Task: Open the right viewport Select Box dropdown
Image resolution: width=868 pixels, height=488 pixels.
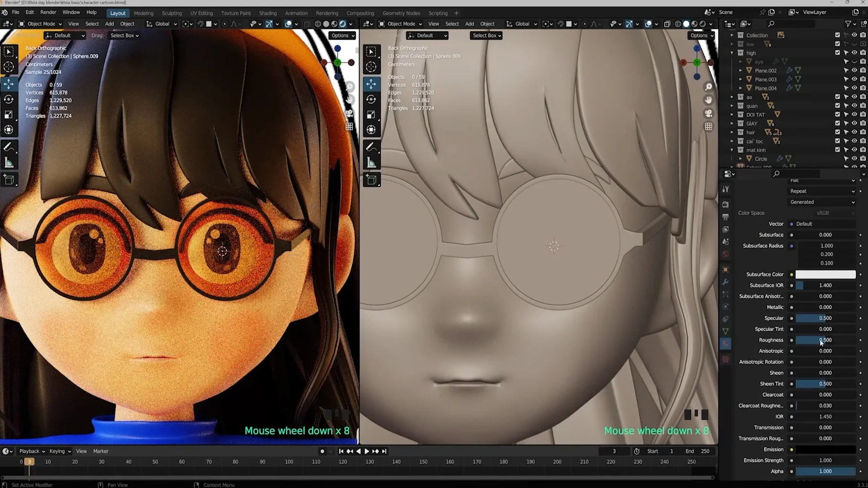Action: 486,35
